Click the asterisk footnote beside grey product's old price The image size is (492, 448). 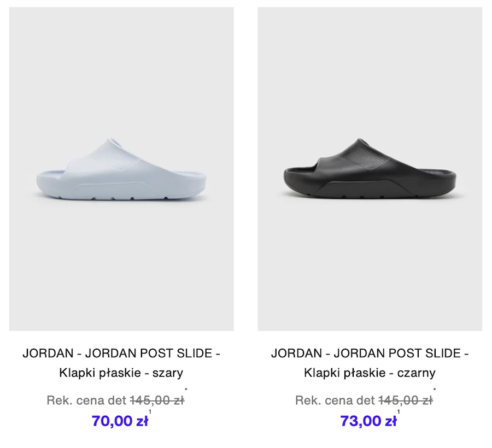click(x=186, y=390)
